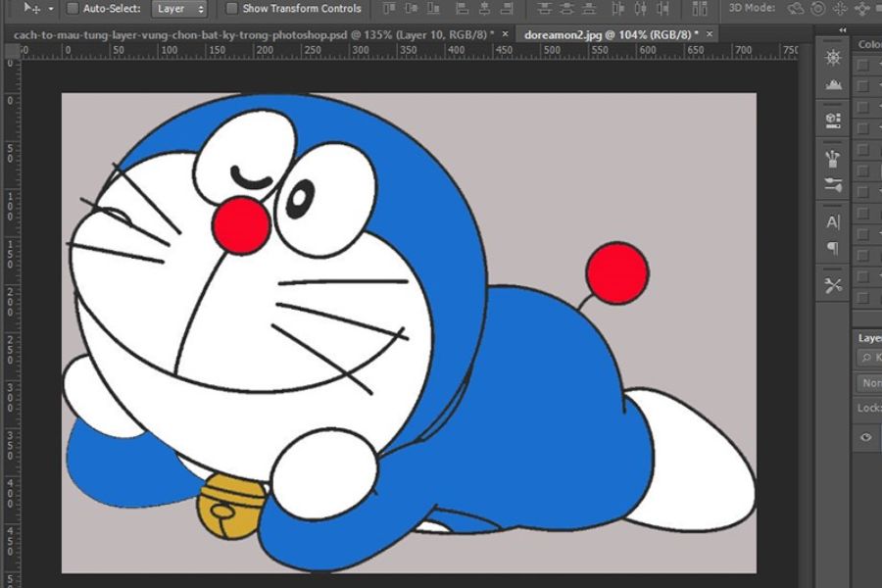Screen dimensions: 882x588
Task: Toggle the layer visibility eye icon
Action: [865, 437]
